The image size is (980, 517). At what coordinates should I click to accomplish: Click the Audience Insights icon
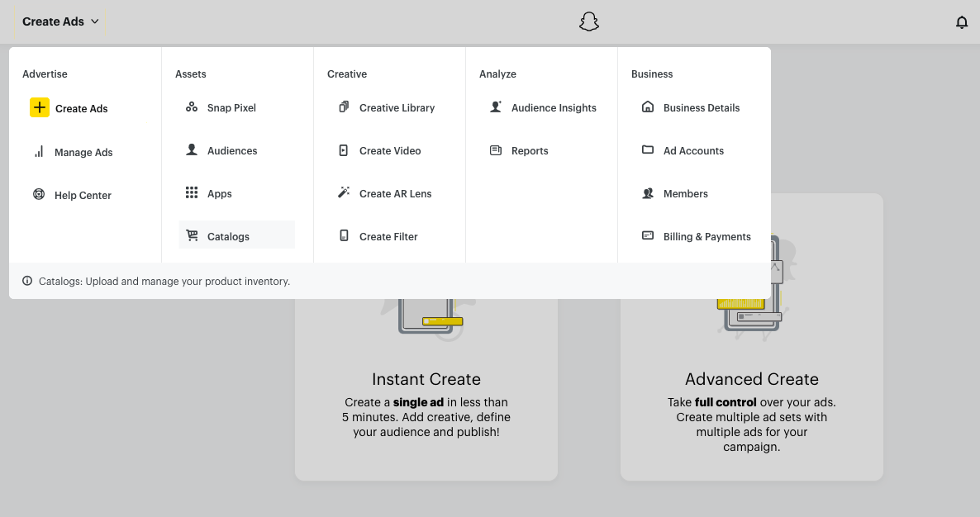(496, 107)
